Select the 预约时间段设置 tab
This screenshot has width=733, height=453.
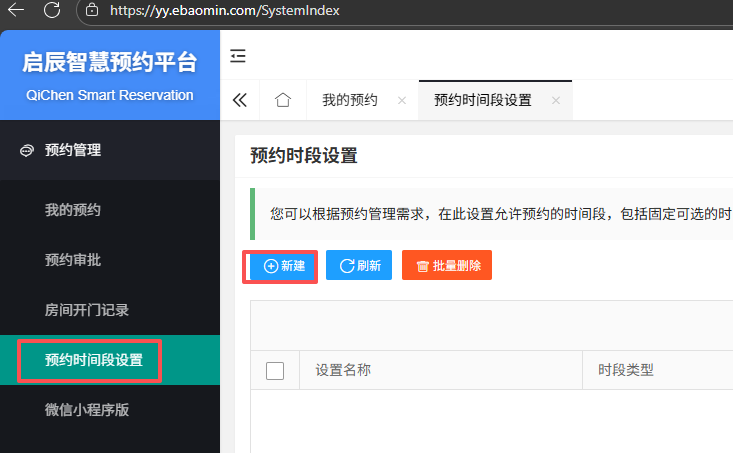(482, 101)
